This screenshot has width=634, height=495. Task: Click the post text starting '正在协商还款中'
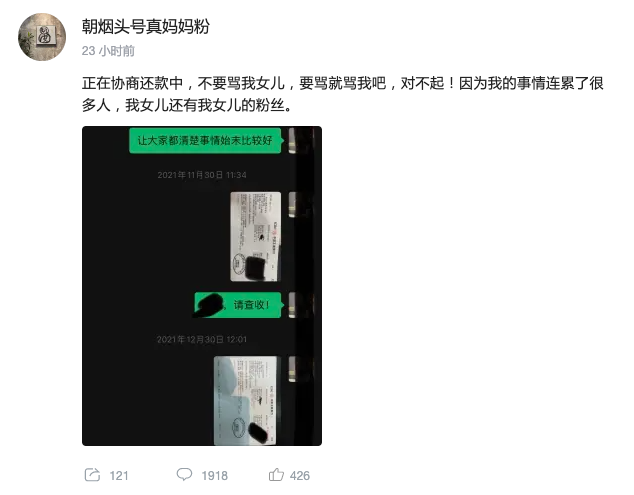pyautogui.click(x=342, y=94)
